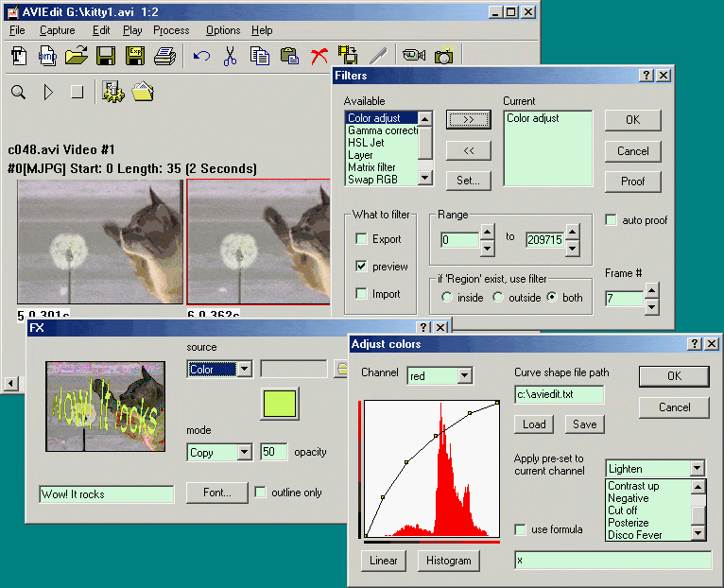Enable the Export checkbox in Filters
The width and height of the screenshot is (724, 588).
tap(361, 239)
